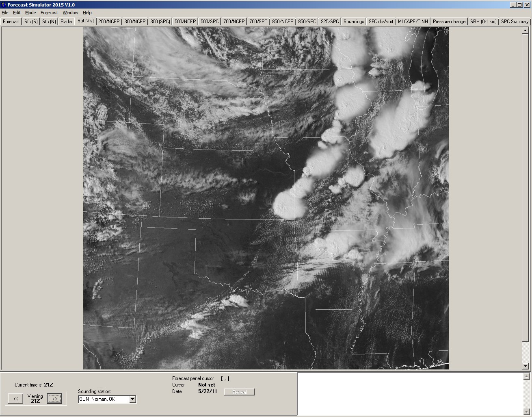Click the 'Viewing 21Z' label
The width and height of the screenshot is (532, 417).
click(35, 398)
